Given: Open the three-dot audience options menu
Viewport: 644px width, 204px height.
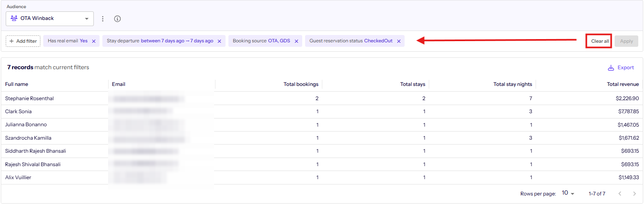Looking at the screenshot, I should point(103,19).
